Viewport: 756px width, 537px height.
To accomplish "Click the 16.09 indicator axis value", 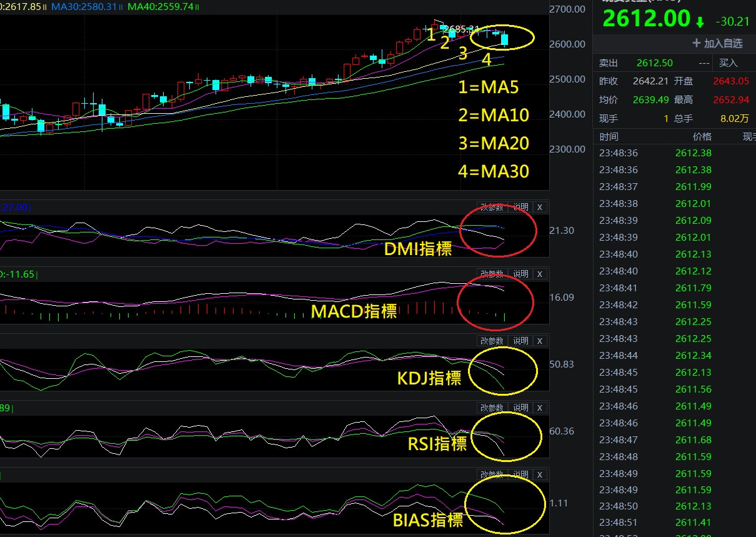I will (x=561, y=298).
